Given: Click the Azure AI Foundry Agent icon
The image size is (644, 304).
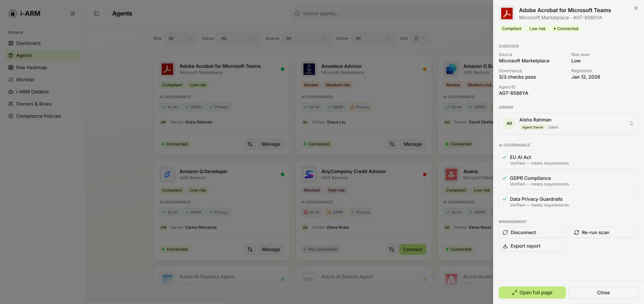Looking at the screenshot, I should coord(167,279).
